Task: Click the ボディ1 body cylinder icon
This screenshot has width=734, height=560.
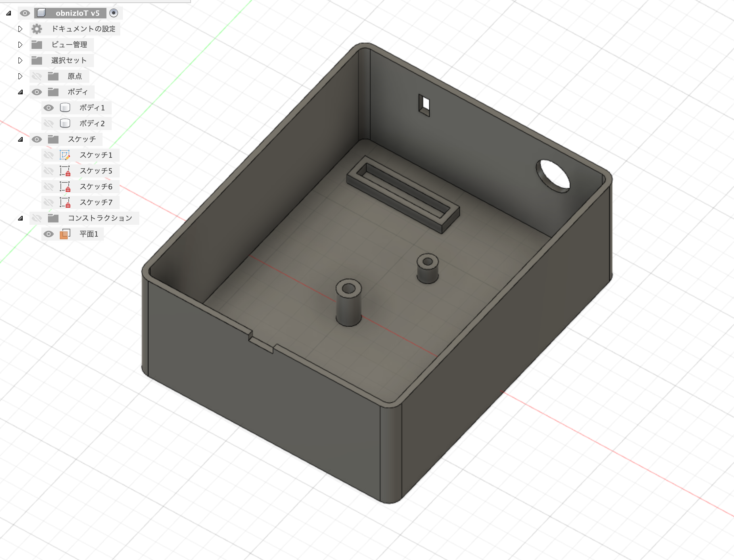Action: click(65, 108)
